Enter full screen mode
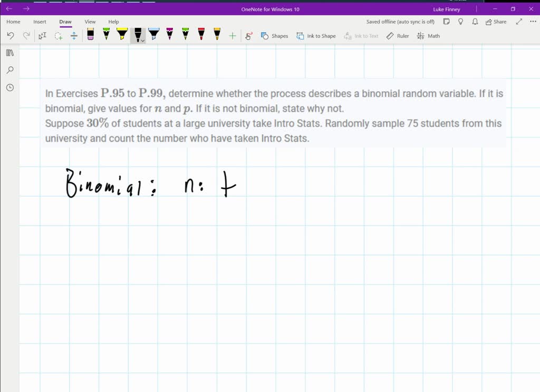The height and width of the screenshot is (392, 540). (519, 22)
